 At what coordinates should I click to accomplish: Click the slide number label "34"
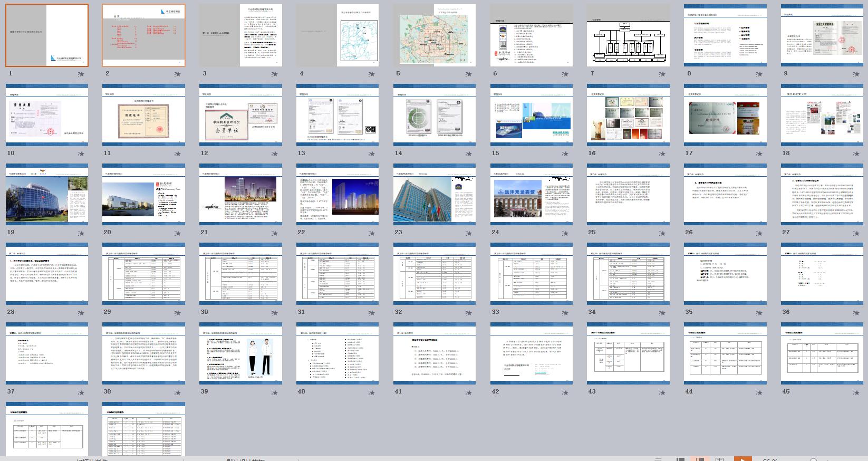pos(592,312)
